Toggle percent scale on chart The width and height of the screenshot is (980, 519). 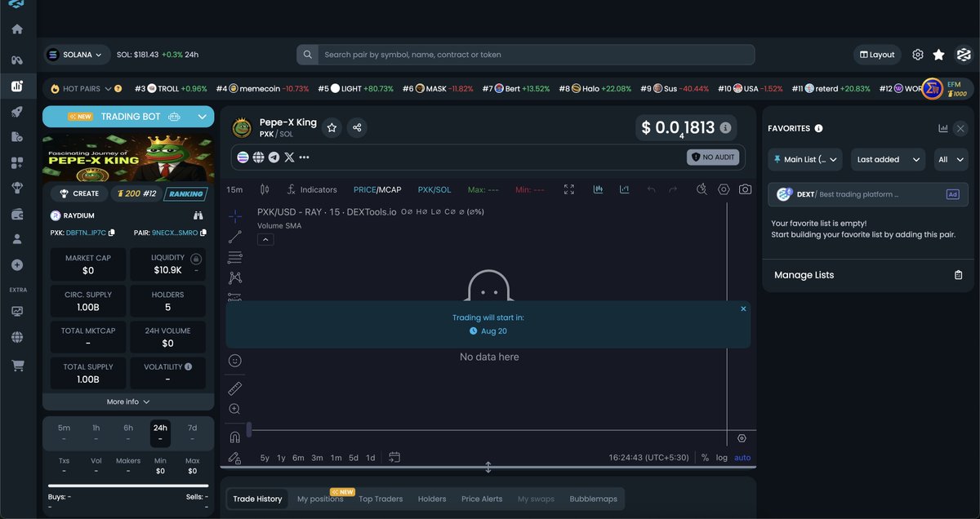705,458
